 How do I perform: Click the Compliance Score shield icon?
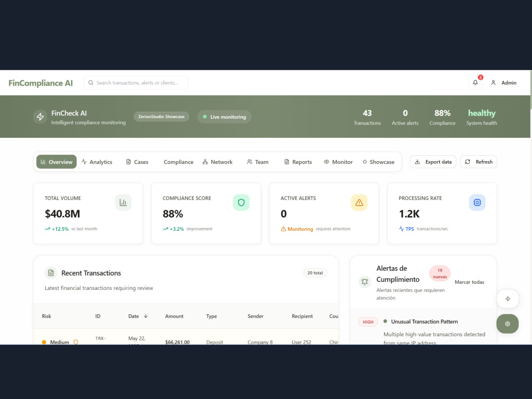(x=241, y=203)
